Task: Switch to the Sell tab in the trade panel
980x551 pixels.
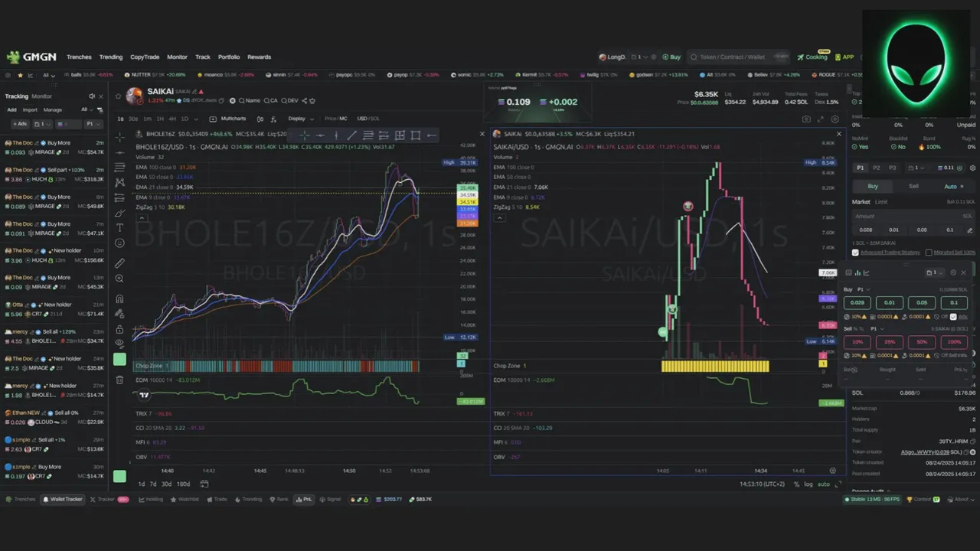Action: pyautogui.click(x=913, y=186)
